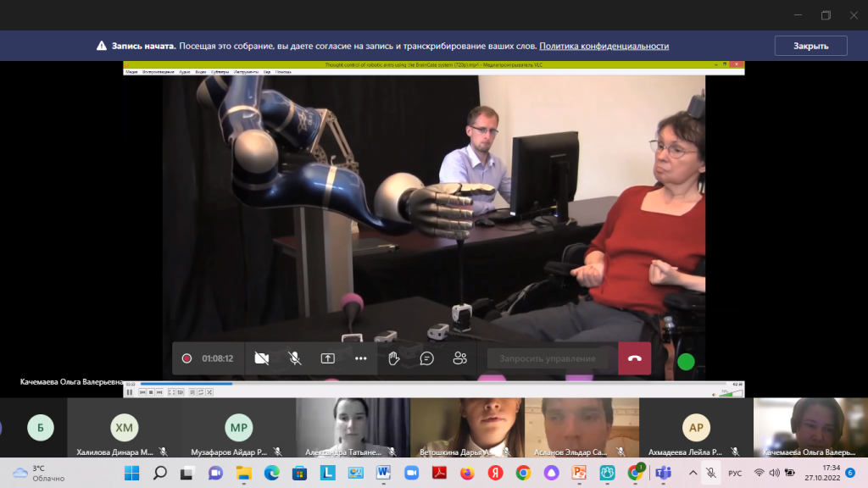This screenshot has width=868, height=488.
Task: Select Качемаева Ольга participant video tile
Action: pyautogui.click(x=810, y=428)
